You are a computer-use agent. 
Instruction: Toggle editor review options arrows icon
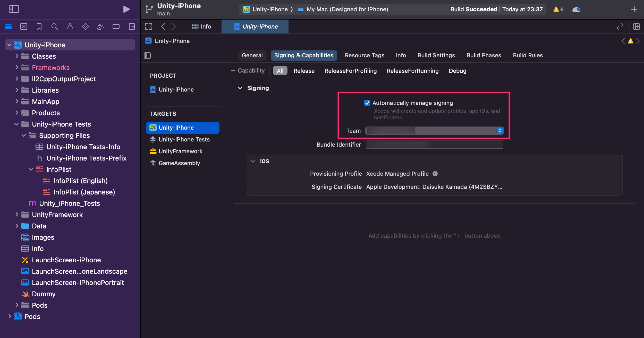[x=620, y=26]
